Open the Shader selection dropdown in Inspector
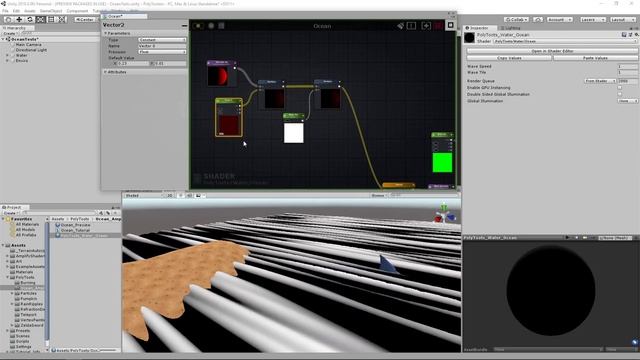Image resolution: width=640 pixels, height=360 pixels. click(x=565, y=41)
